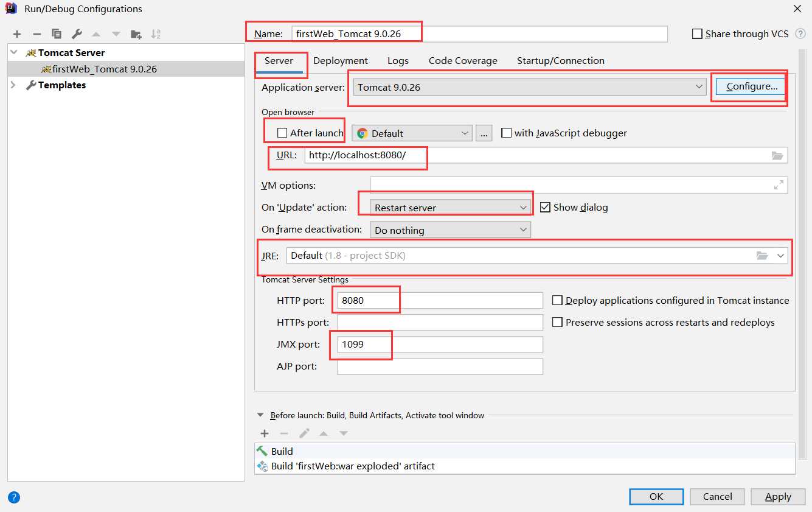Click the help question mark icon
Screen dimensions: 812x512
pyautogui.click(x=14, y=497)
